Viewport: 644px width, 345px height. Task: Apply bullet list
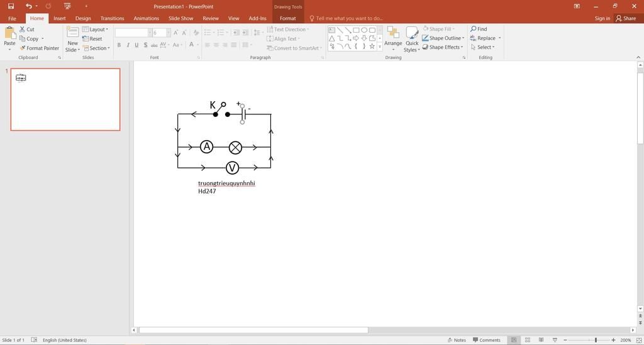209,33
